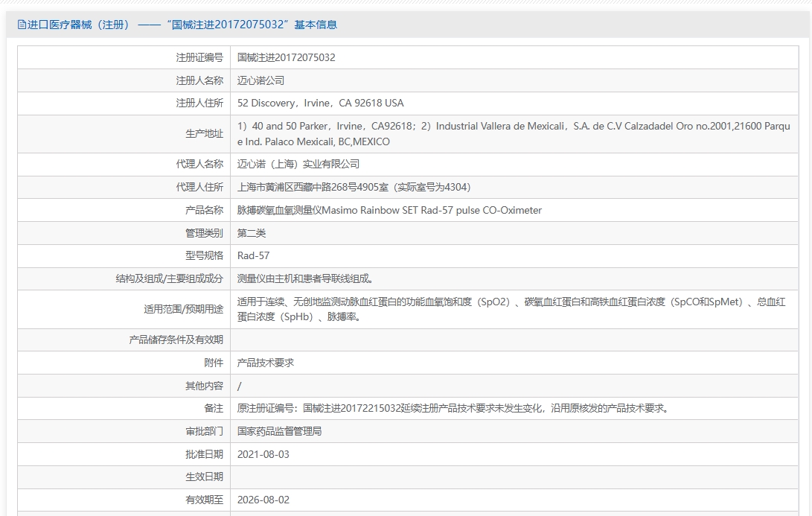Click the 批准日期 label

point(204,454)
